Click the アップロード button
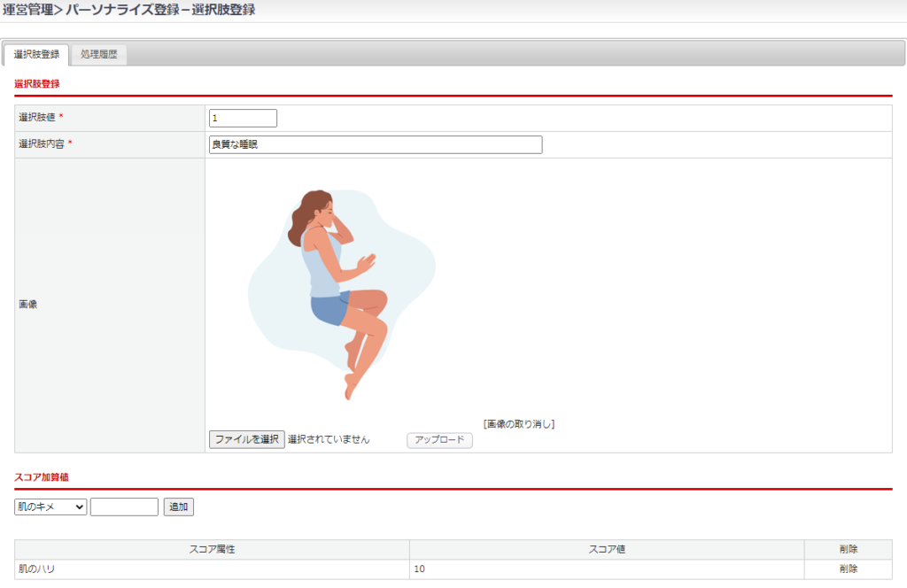 coord(439,440)
